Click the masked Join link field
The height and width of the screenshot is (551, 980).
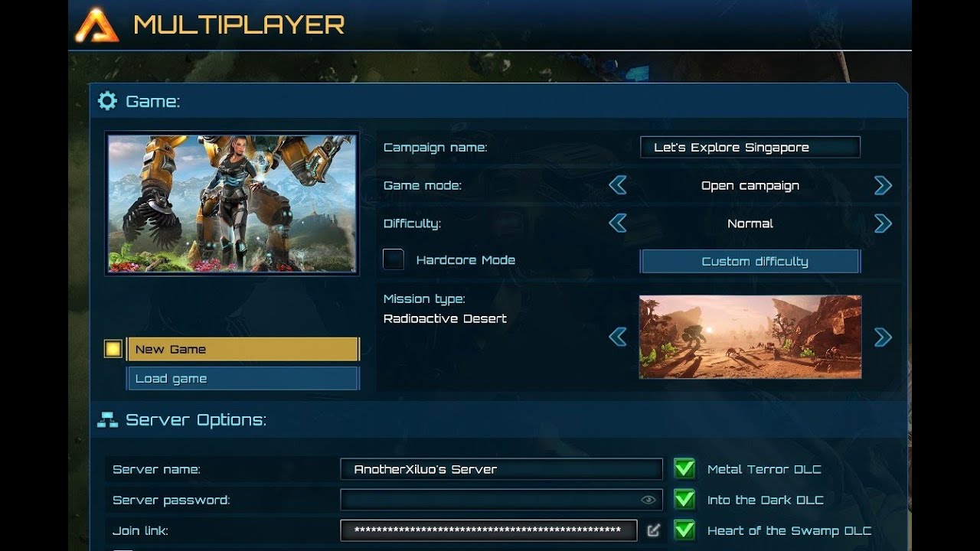488,530
